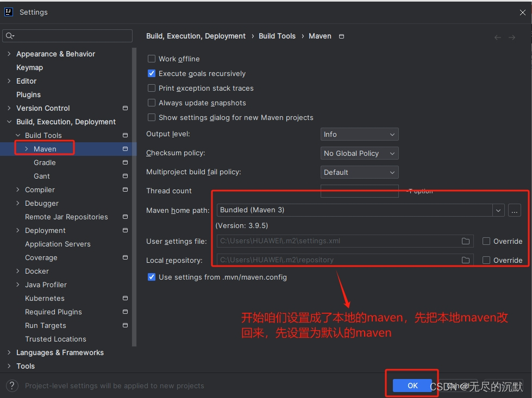The height and width of the screenshot is (398, 532).
Task: Click the Thread count input field
Action: coord(359,191)
